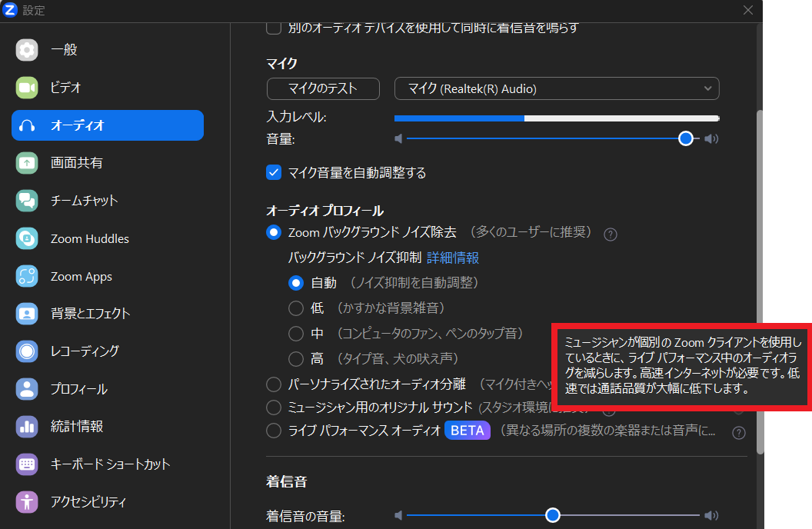Uncheck マイク音量を自動調整する

pos(274,172)
